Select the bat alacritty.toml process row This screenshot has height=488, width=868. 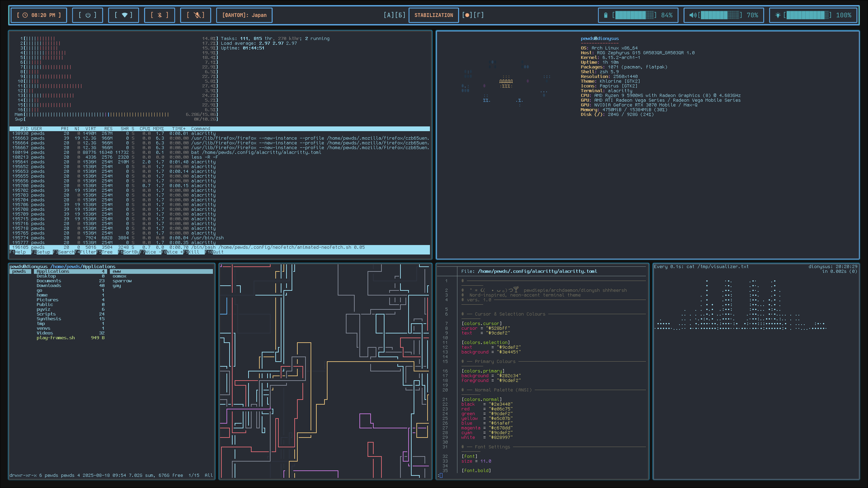[220, 152]
